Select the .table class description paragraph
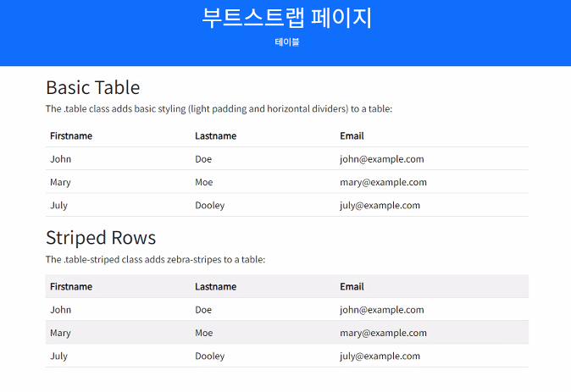Screen dimensions: 571x392 219,109
